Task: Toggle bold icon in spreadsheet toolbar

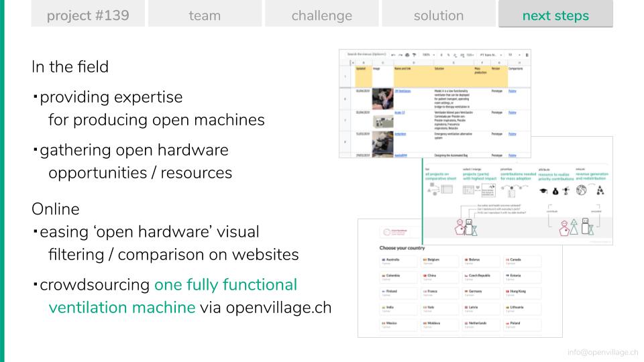Action: point(527,54)
